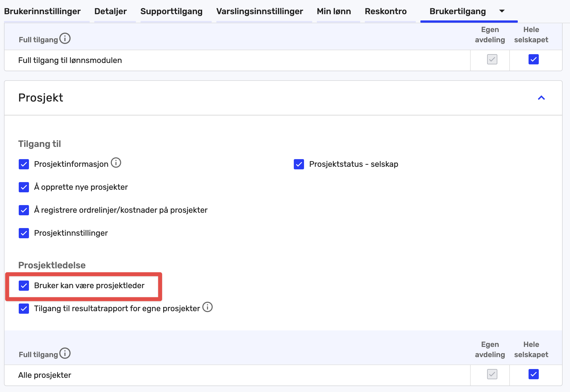Toggle "Tilgang til resultatrapport for egne prosjekter"
This screenshot has width=570, height=392.
[x=24, y=309]
